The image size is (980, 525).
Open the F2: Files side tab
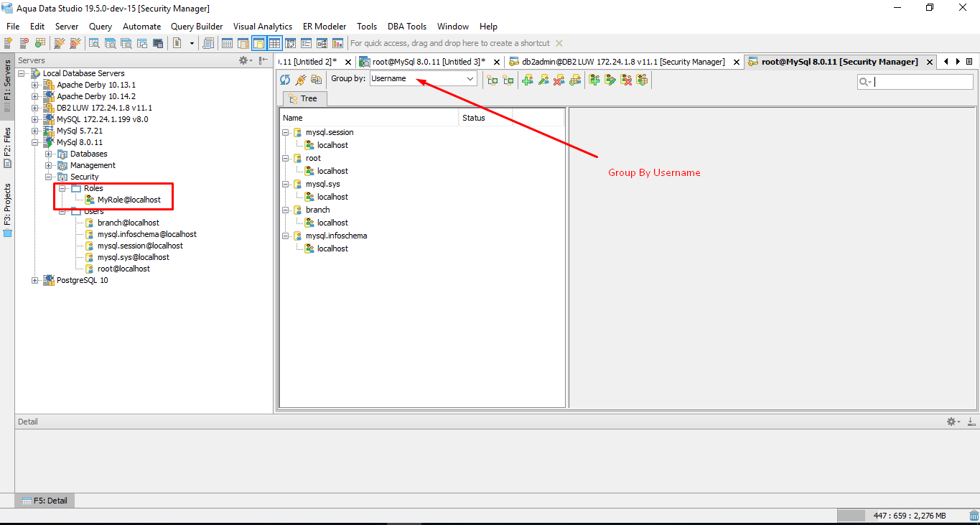7,147
